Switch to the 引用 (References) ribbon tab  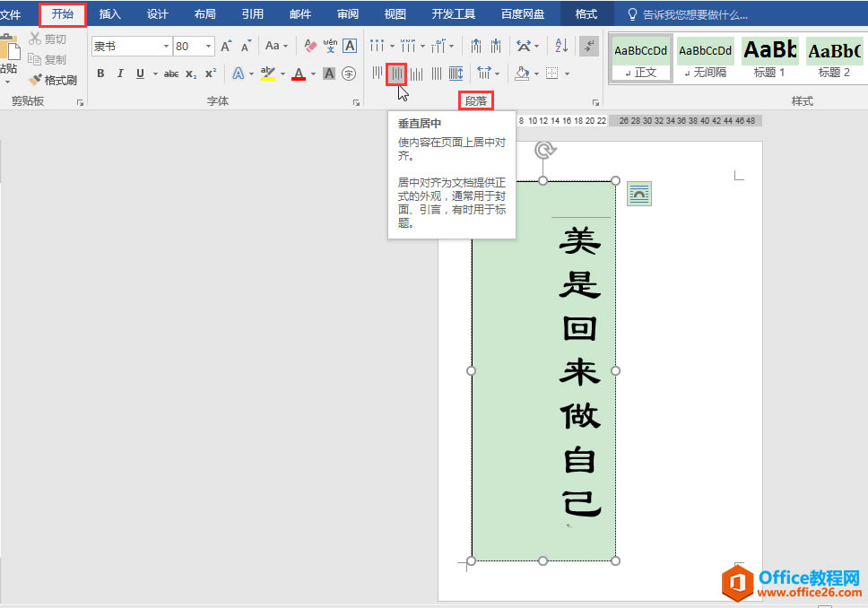253,13
